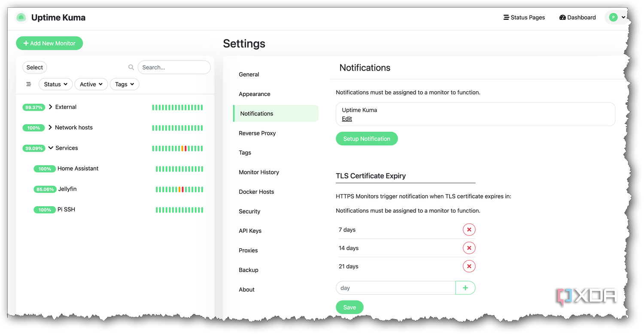Click the 85.06% Jellyfin uptime badge
The height and width of the screenshot is (334, 644).
(45, 190)
